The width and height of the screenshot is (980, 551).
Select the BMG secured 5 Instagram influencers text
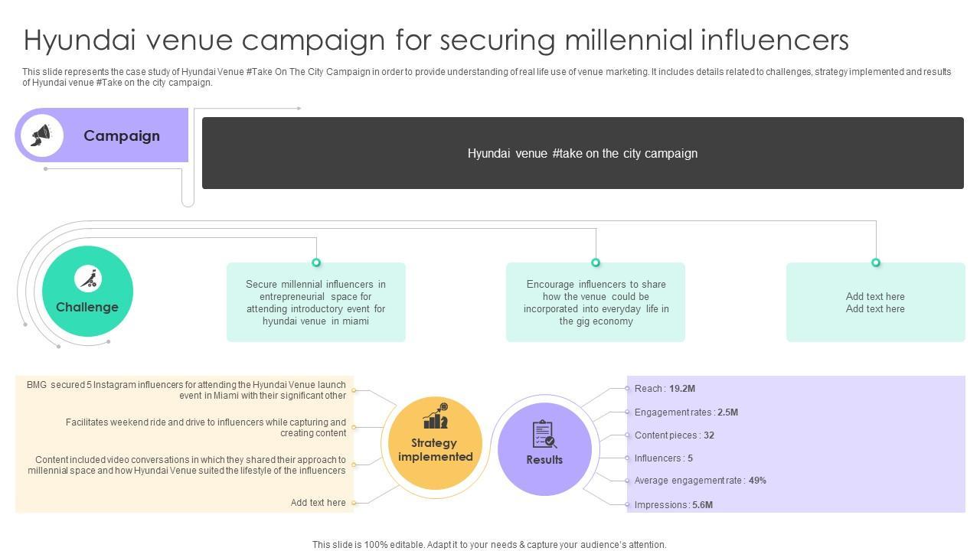[x=186, y=390]
